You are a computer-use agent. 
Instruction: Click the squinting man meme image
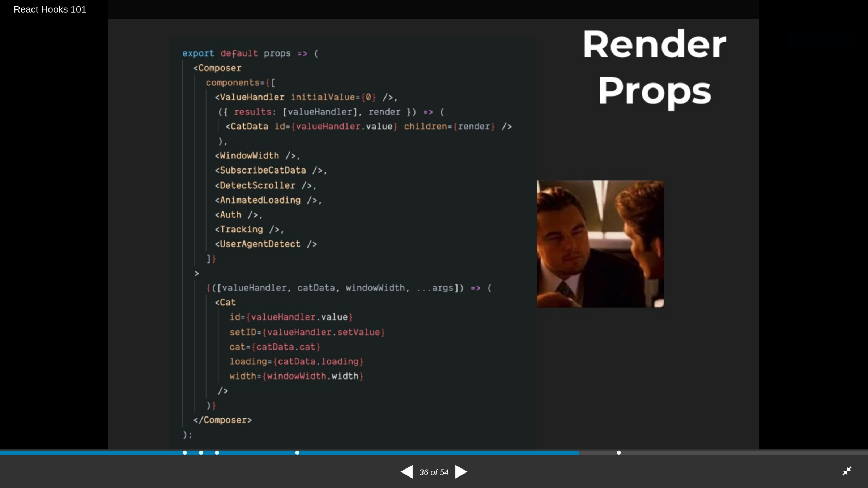point(600,244)
